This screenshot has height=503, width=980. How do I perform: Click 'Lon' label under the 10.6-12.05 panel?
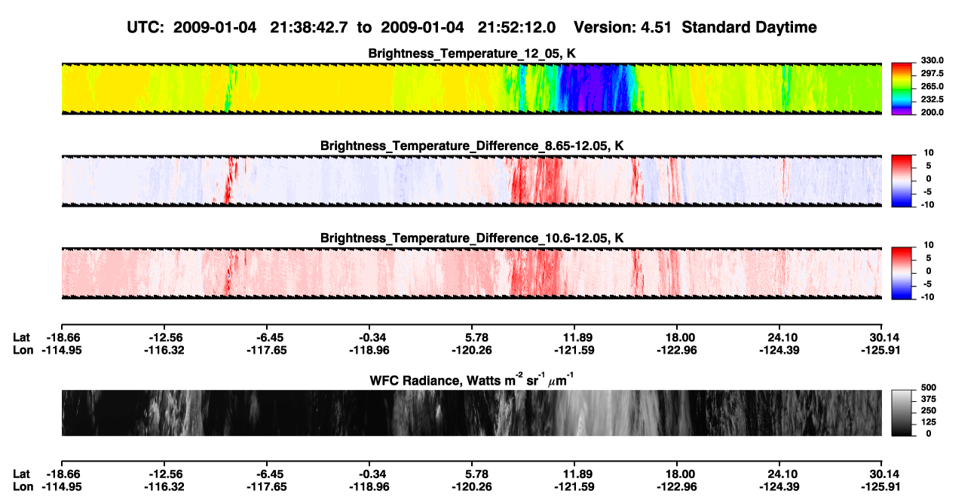tap(23, 351)
